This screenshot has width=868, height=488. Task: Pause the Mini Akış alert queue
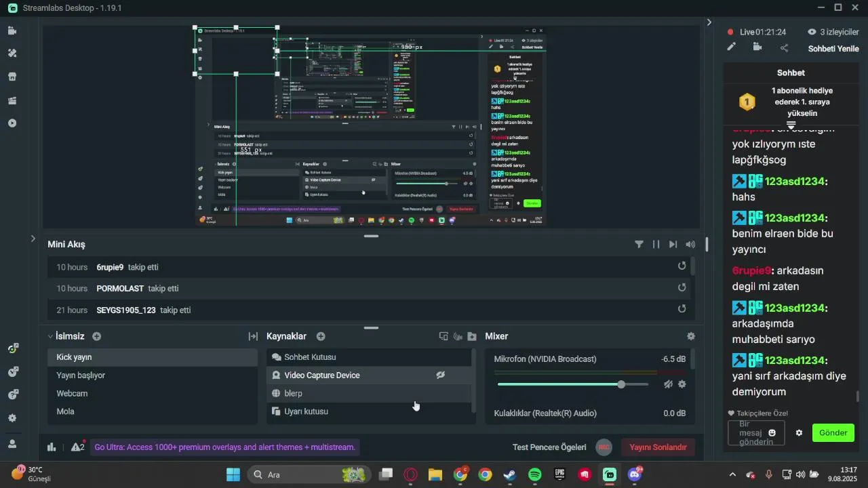(656, 244)
